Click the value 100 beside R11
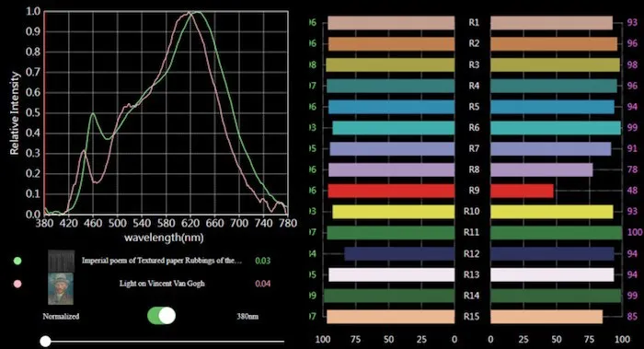The width and height of the screenshot is (644, 349). pyautogui.click(x=635, y=232)
